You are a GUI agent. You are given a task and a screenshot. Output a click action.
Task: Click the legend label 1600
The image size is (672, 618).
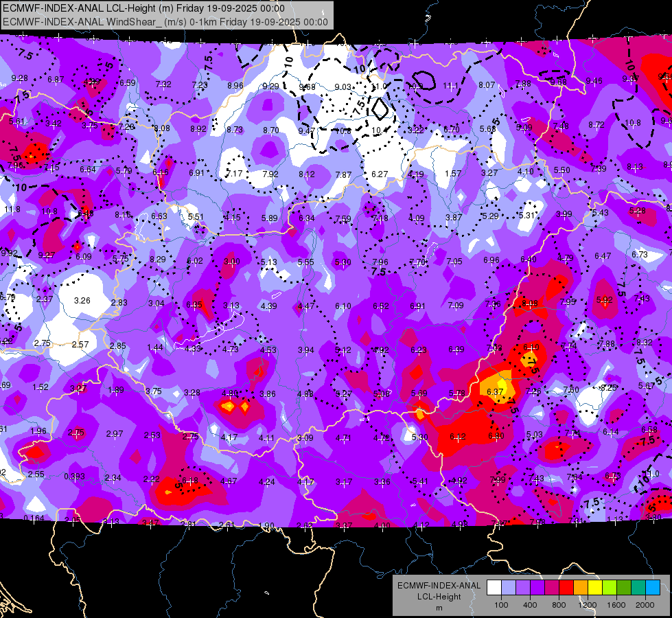coord(616,605)
